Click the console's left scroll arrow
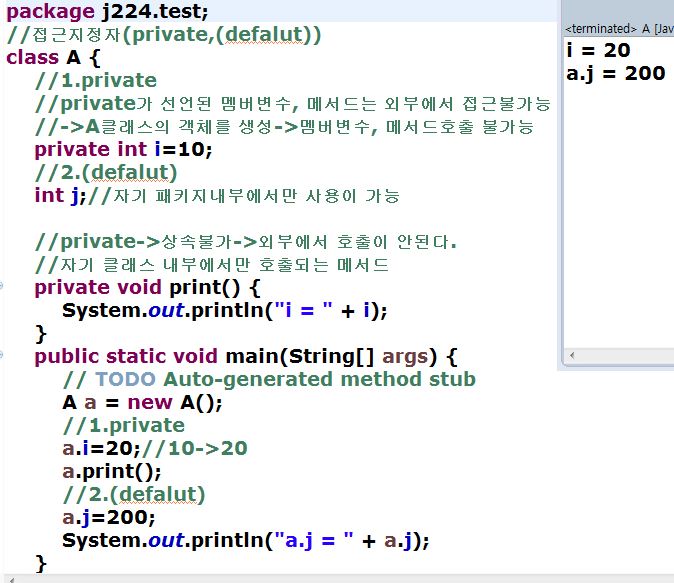Image resolution: width=674 pixels, height=583 pixels. pyautogui.click(x=572, y=355)
